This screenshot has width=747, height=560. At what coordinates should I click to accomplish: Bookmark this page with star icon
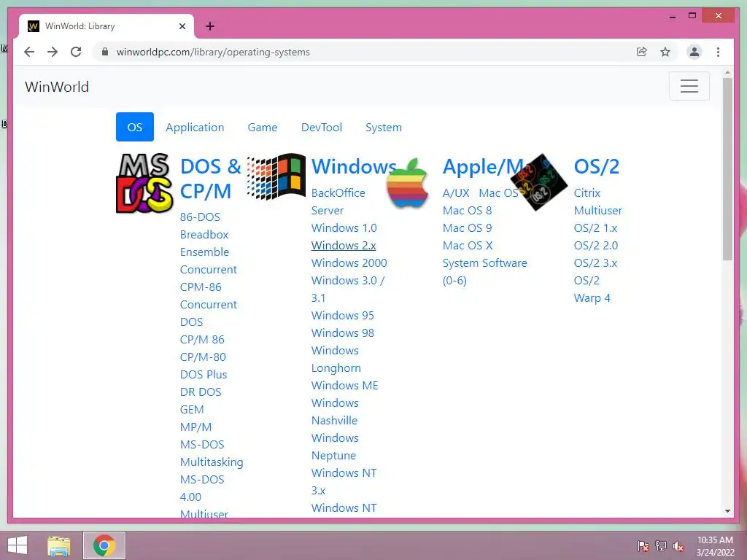point(665,52)
